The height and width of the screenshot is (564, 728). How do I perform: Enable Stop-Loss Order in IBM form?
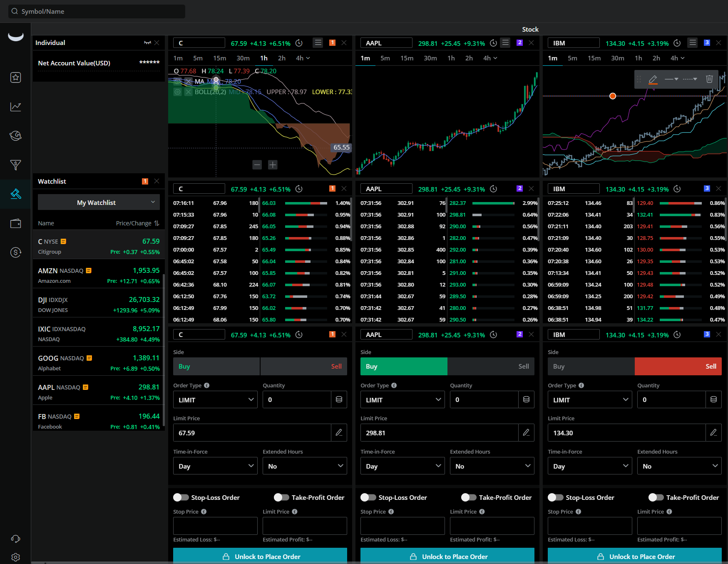tap(556, 497)
